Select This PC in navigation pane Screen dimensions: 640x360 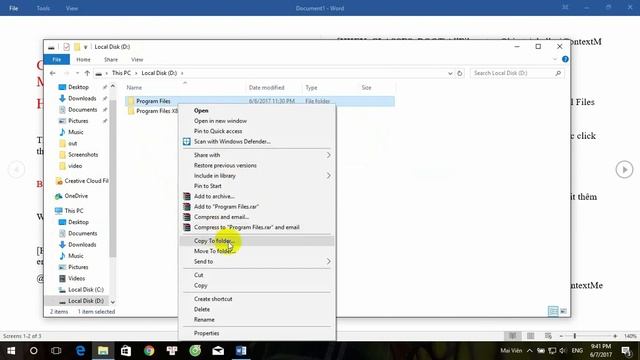pos(73,211)
